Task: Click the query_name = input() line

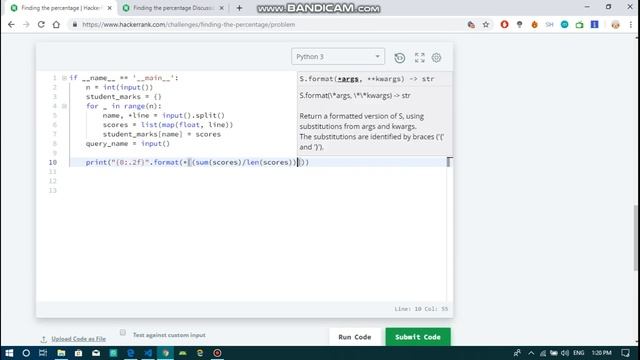Action: click(128, 144)
